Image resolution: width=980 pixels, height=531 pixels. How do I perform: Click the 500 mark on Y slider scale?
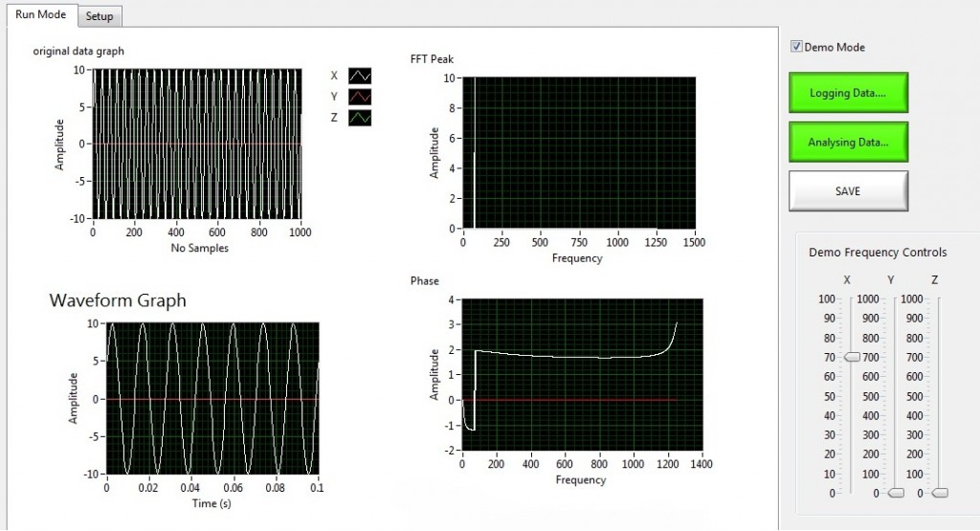871,397
